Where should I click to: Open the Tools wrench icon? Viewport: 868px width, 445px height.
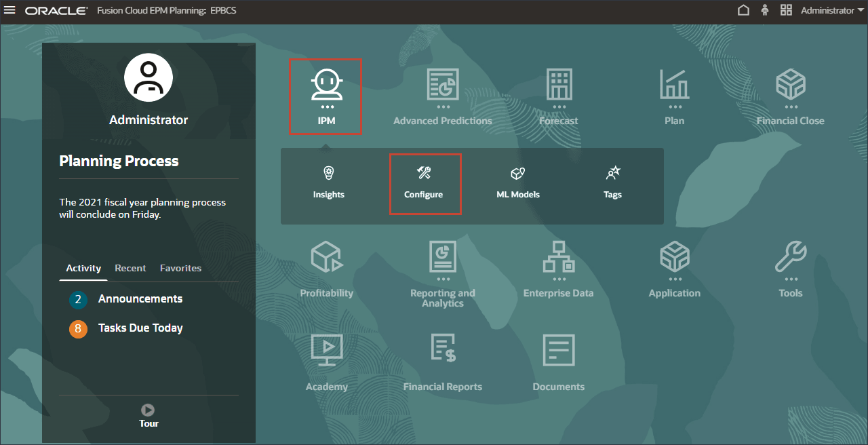(x=790, y=258)
